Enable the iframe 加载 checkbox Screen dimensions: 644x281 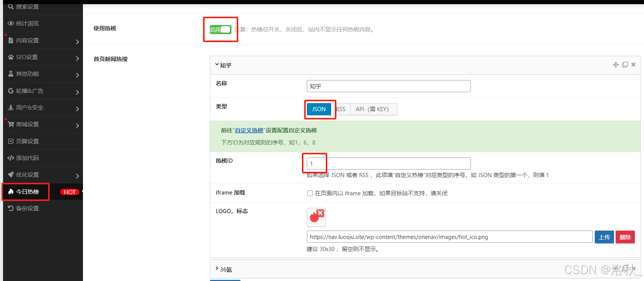point(310,193)
